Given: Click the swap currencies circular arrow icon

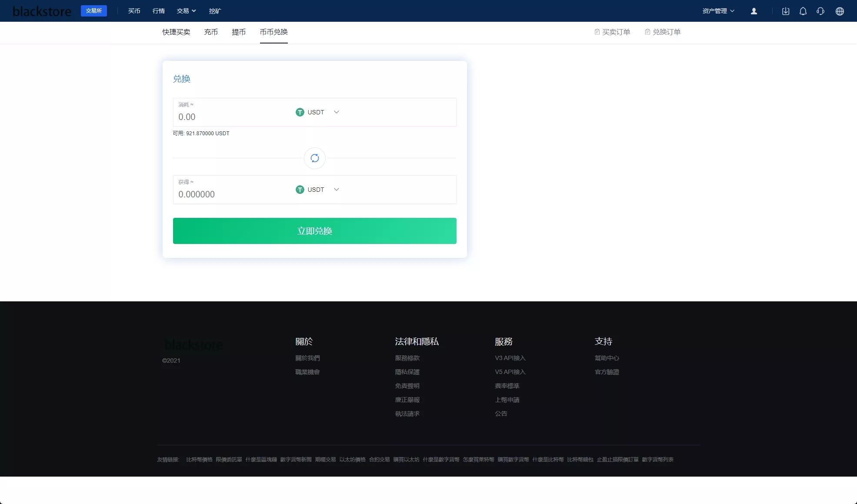Looking at the screenshot, I should [x=315, y=158].
